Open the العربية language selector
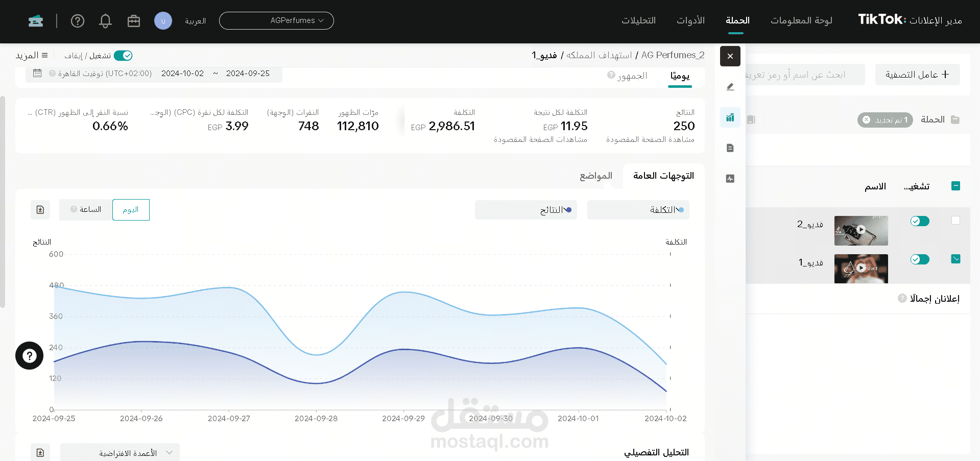Screen dimensions: 980x461 (x=195, y=21)
